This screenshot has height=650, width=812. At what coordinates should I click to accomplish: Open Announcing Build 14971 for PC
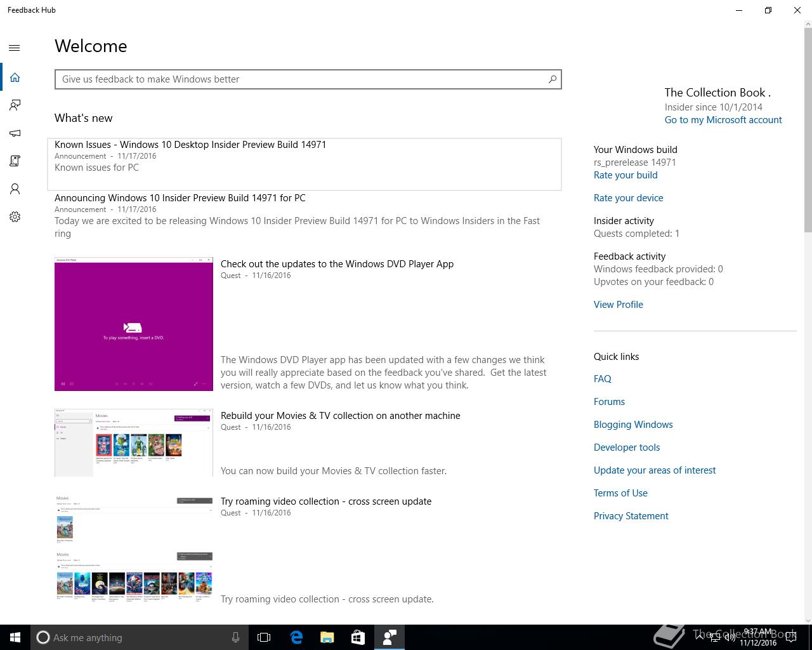180,198
